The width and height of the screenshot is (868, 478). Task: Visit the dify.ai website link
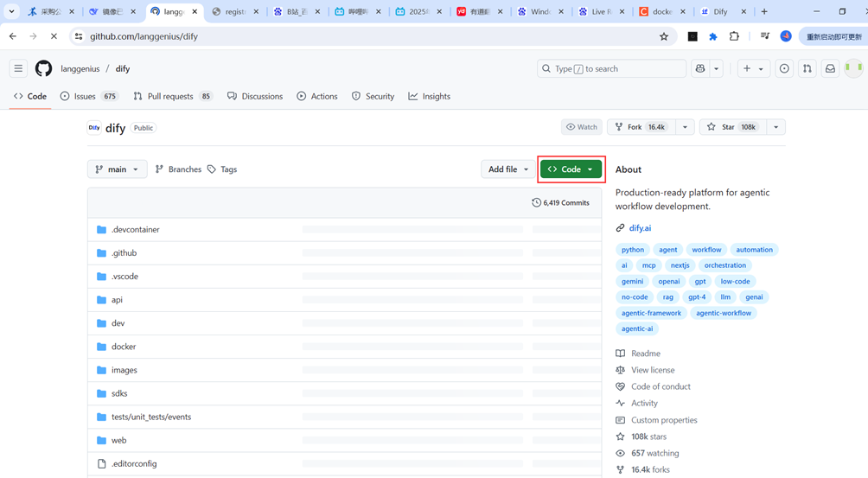pyautogui.click(x=640, y=228)
